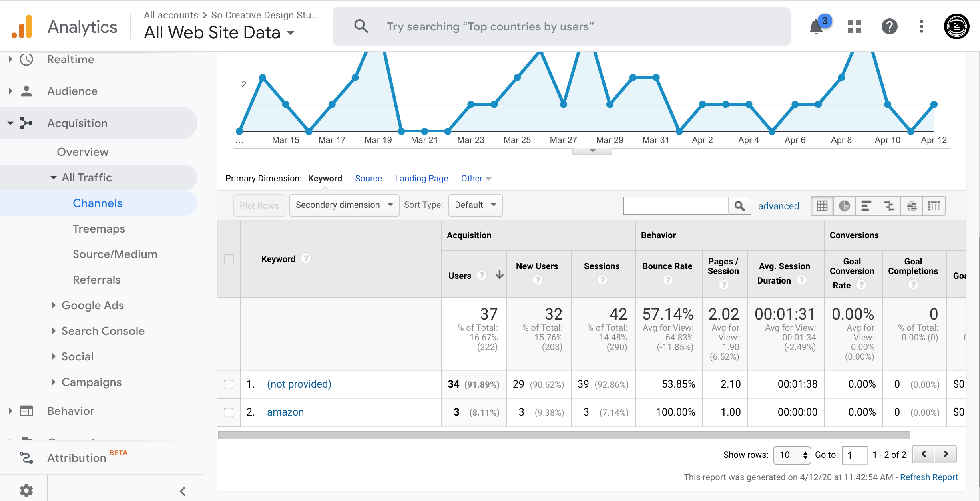Go to the previous results page
Image resolution: width=980 pixels, height=501 pixels.
pyautogui.click(x=924, y=454)
